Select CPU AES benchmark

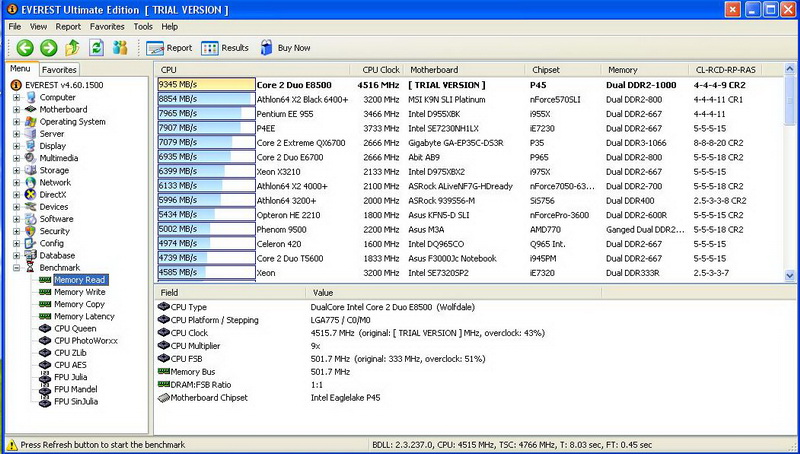[70, 365]
